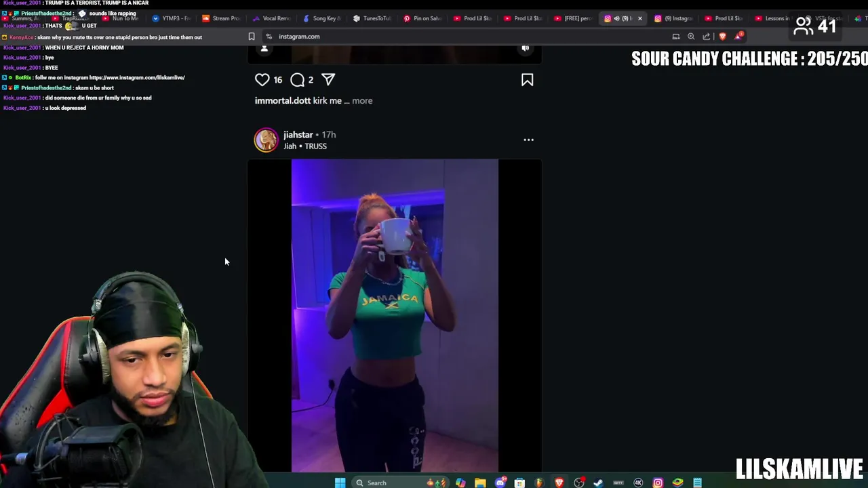The width and height of the screenshot is (868, 488).
Task: Open picture-in-picture icon in address bar
Action: (676, 37)
